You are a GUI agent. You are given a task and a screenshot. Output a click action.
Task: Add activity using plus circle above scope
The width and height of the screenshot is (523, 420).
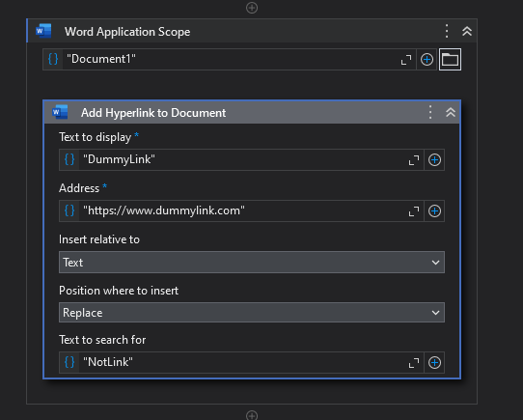click(252, 8)
